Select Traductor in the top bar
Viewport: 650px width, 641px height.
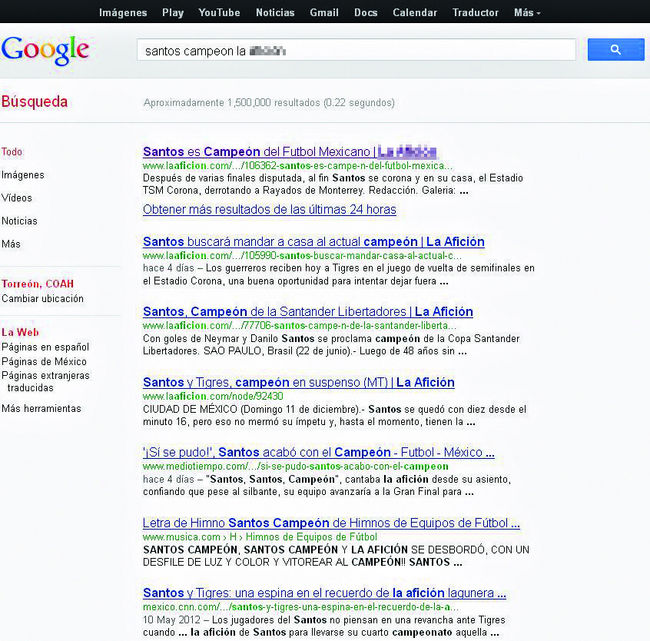click(475, 13)
